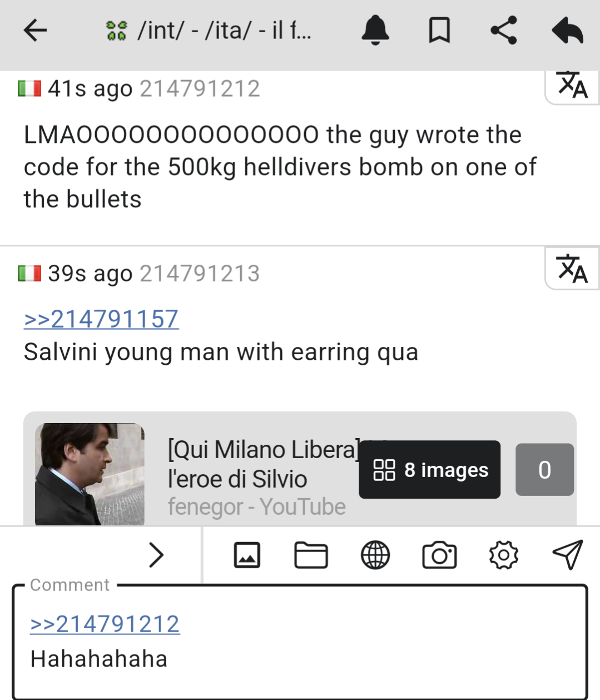
Task: Translate post 214791213
Action: click(x=572, y=269)
